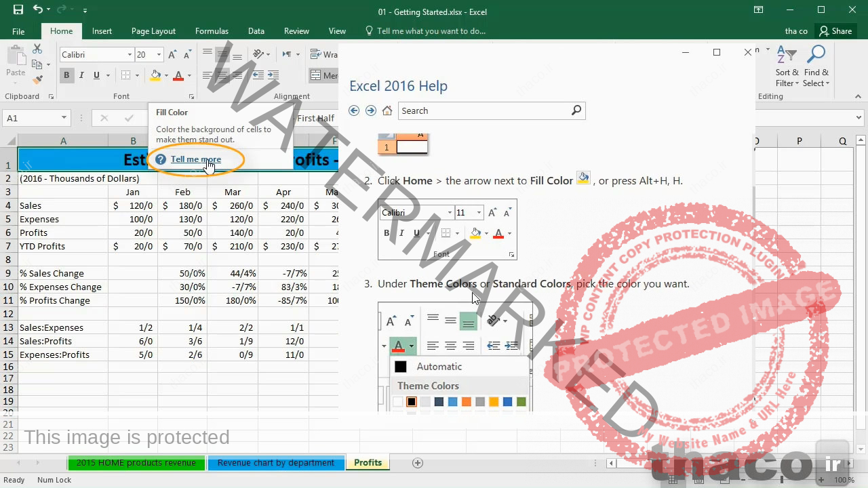Click the 'Tell me more' link
Screen dimensions: 868x488
tap(196, 159)
